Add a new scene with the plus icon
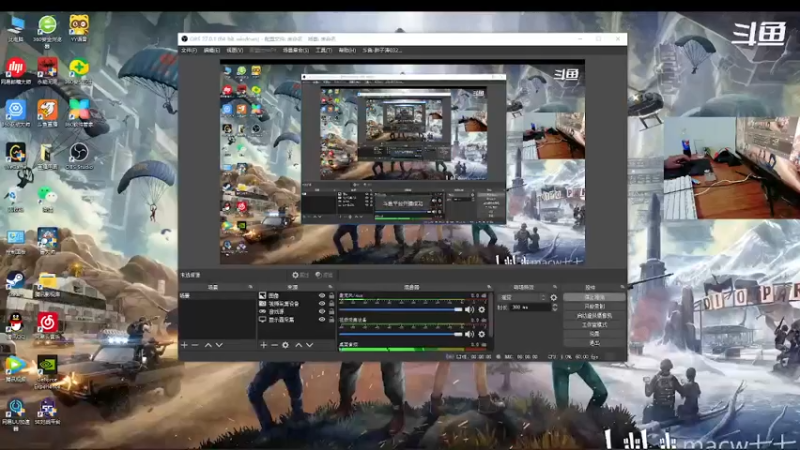Image resolution: width=800 pixels, height=450 pixels. click(x=184, y=345)
